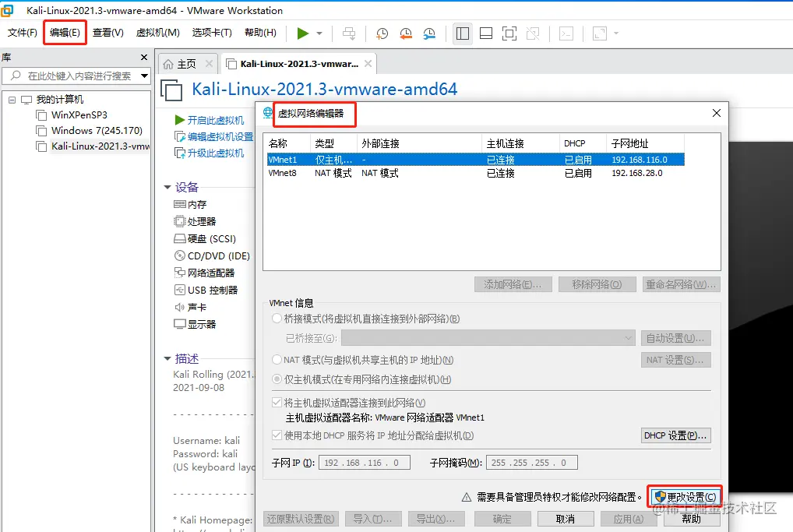793x532 pixels.
Task: Open the 虚拟机(M) menu
Action: tap(158, 33)
